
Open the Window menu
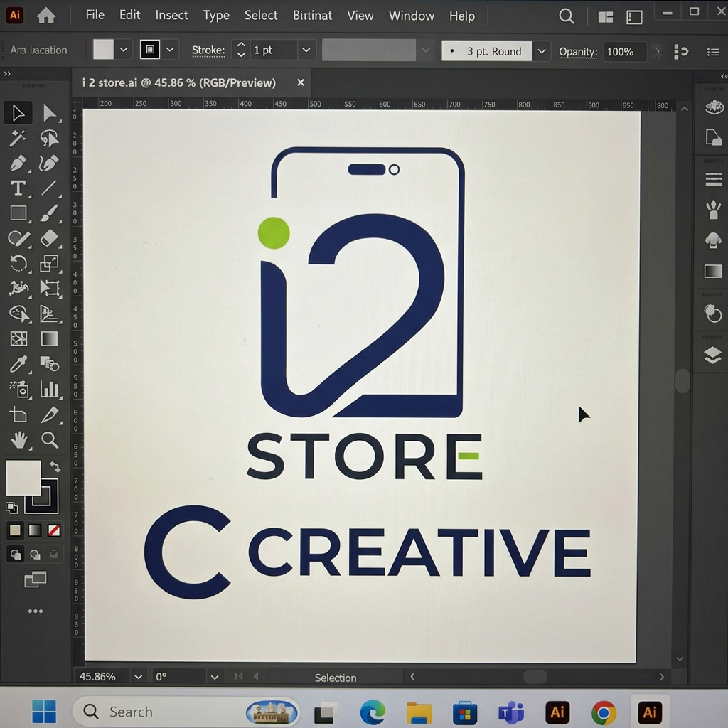click(x=412, y=16)
